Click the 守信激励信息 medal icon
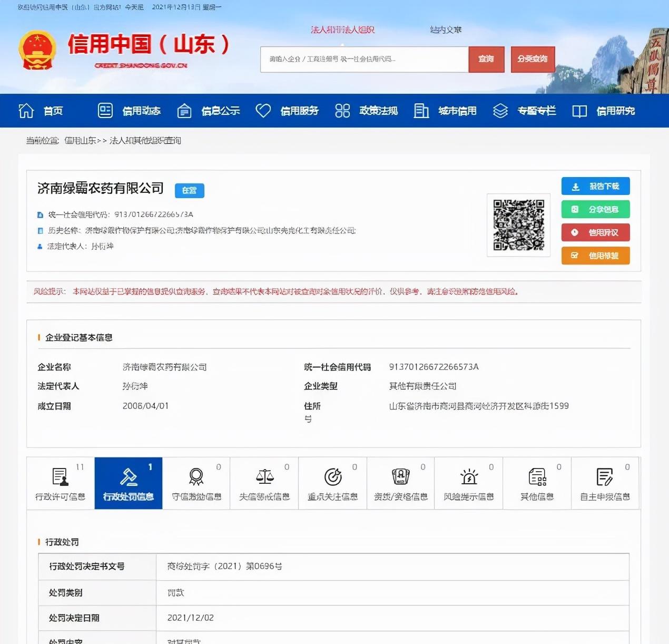 coord(196,482)
